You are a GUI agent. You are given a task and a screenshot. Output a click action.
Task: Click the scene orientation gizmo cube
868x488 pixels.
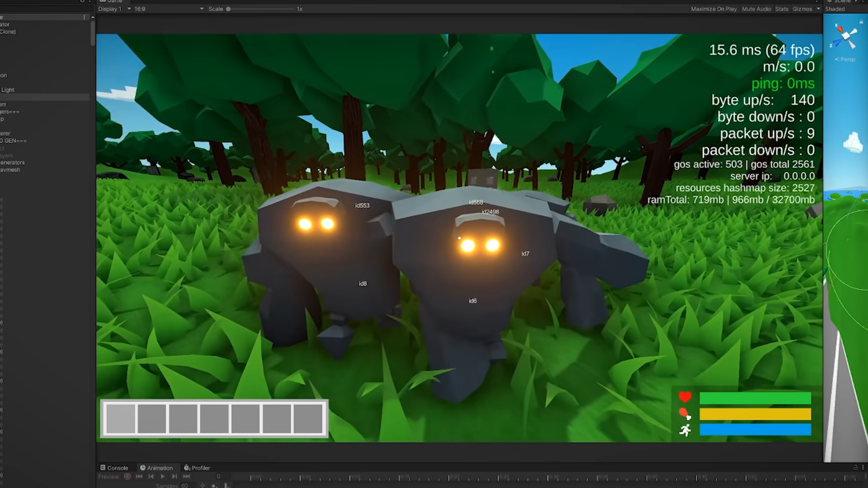point(846,37)
